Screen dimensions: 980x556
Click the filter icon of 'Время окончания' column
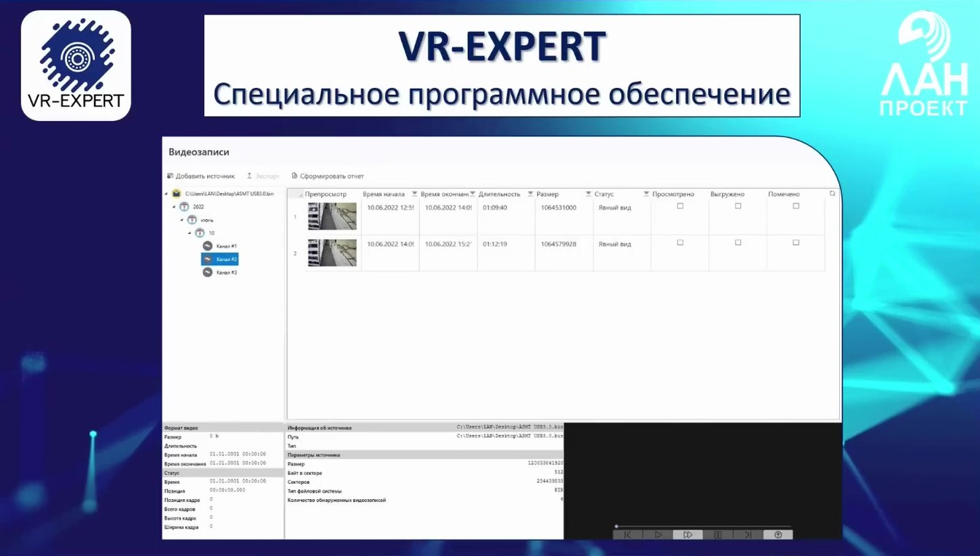472,195
